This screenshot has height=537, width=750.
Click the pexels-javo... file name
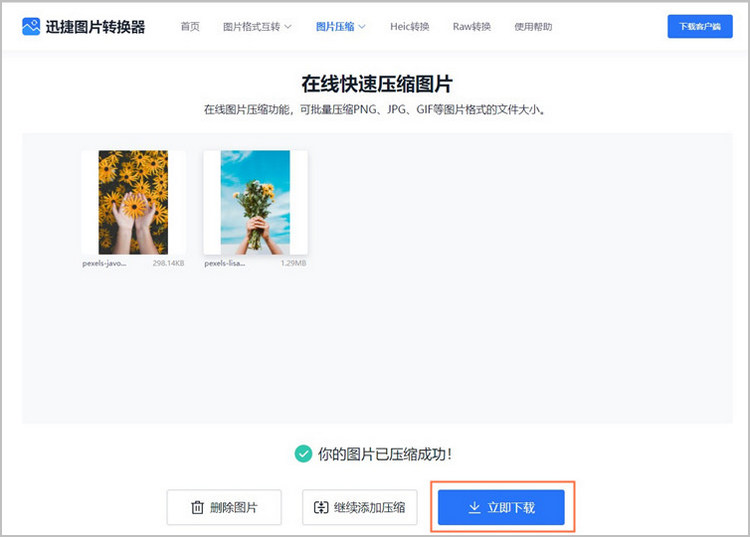(x=104, y=263)
